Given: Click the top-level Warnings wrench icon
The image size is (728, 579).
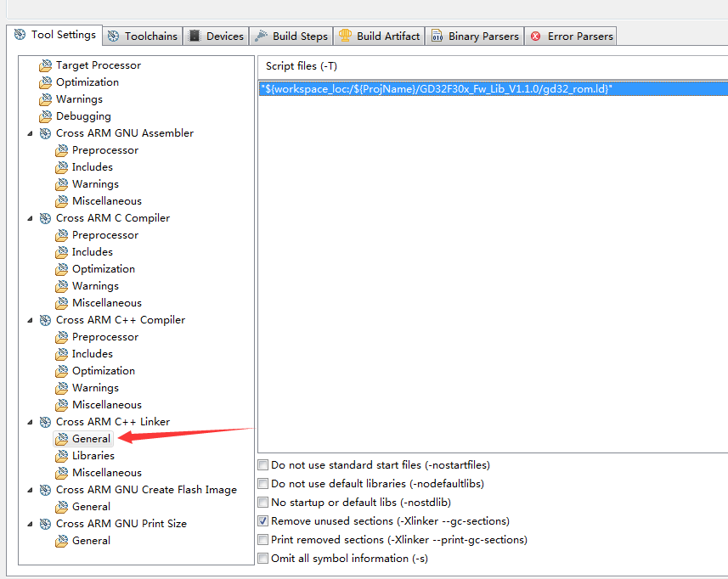Looking at the screenshot, I should pos(46,98).
